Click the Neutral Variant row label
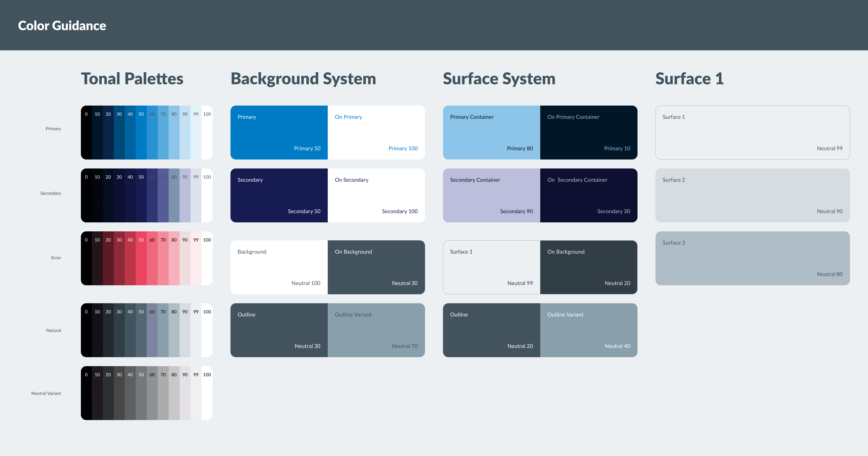Screen dimensions: 868x456 click(46, 393)
